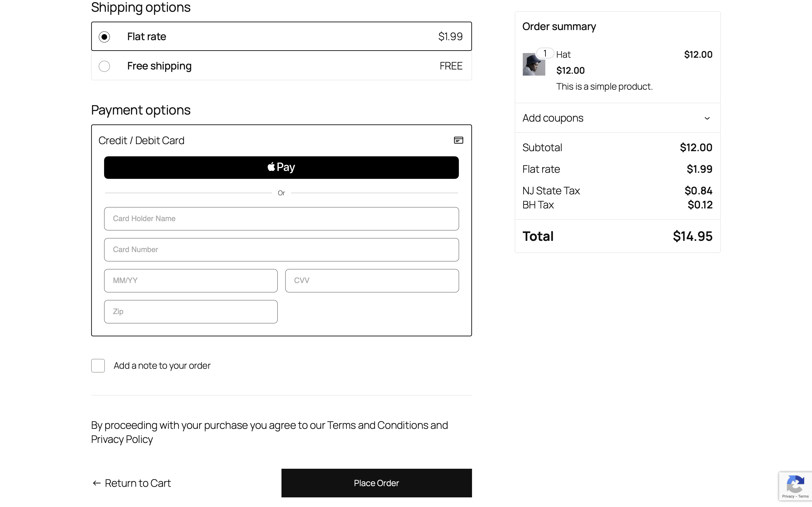Click the Zip code entry box

point(190,311)
